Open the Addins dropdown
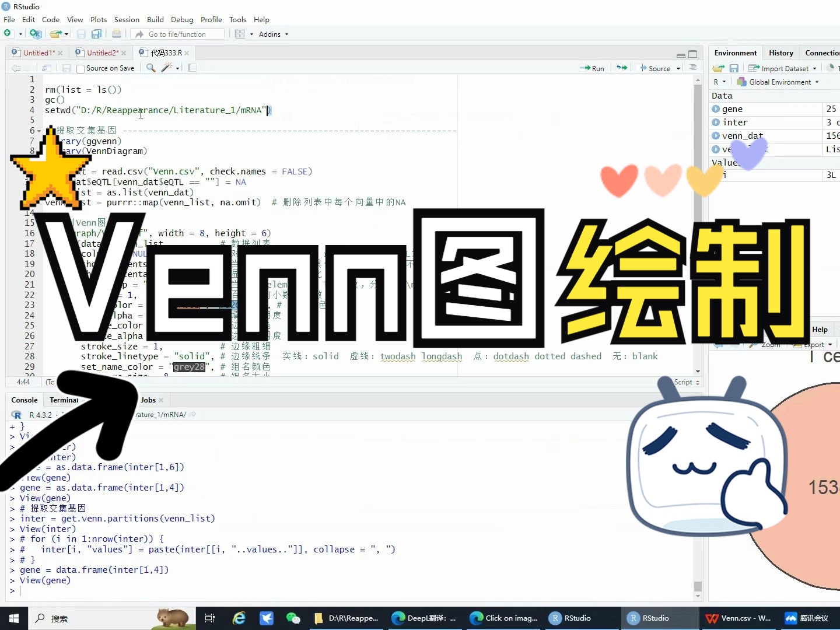Screen dimensions: 840x630 tap(274, 34)
